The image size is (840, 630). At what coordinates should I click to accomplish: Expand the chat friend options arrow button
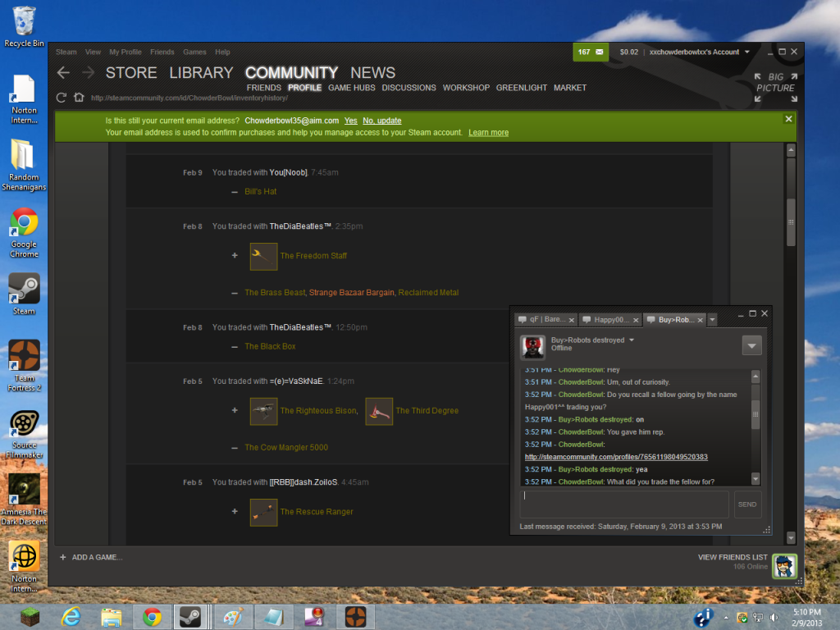point(751,345)
